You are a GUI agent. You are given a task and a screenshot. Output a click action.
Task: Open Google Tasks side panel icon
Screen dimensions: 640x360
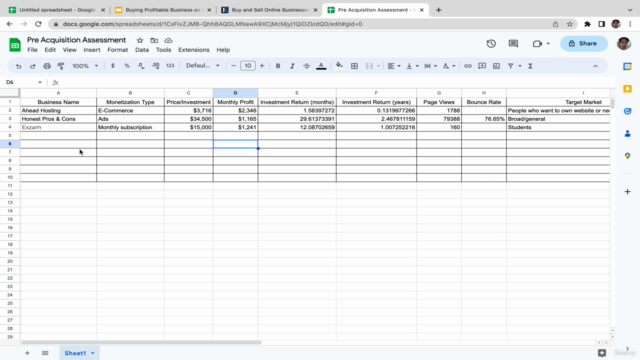point(627,111)
